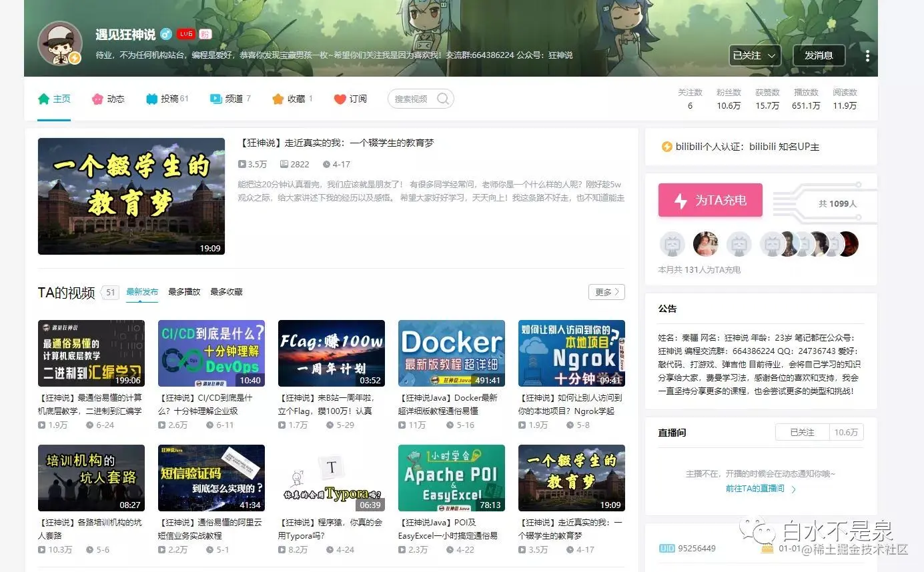The height and width of the screenshot is (572, 924).
Task: Open title 通俗易懂的阿里云短信业务实战教程
Action: [x=210, y=529]
